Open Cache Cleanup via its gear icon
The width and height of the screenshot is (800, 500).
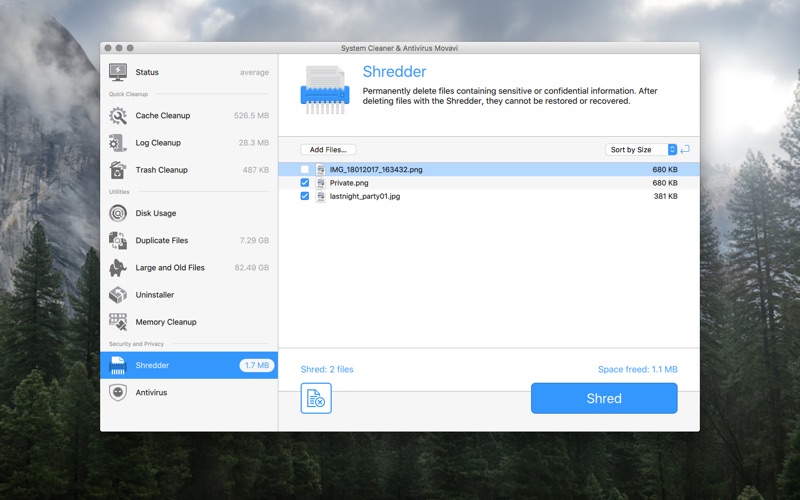(x=118, y=116)
